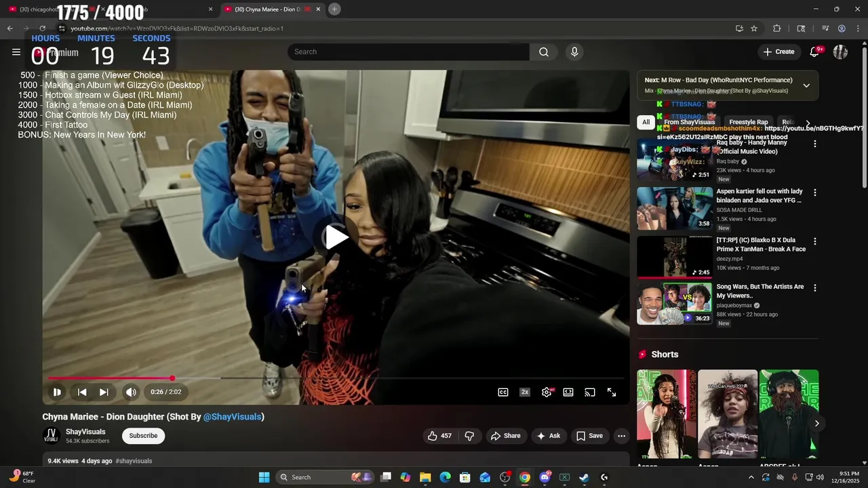Open the Raq baby Handy Manny thumbnail
This screenshot has width=868, height=488.
[x=675, y=160]
